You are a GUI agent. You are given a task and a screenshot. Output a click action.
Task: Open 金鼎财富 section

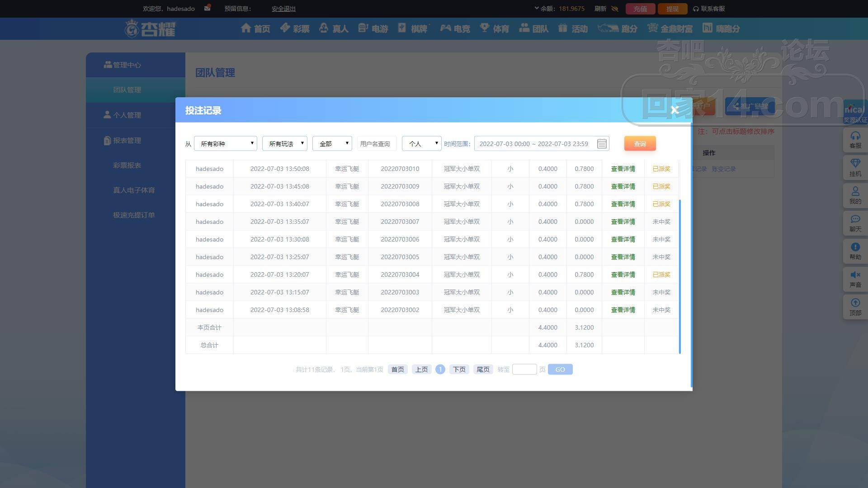670,28
